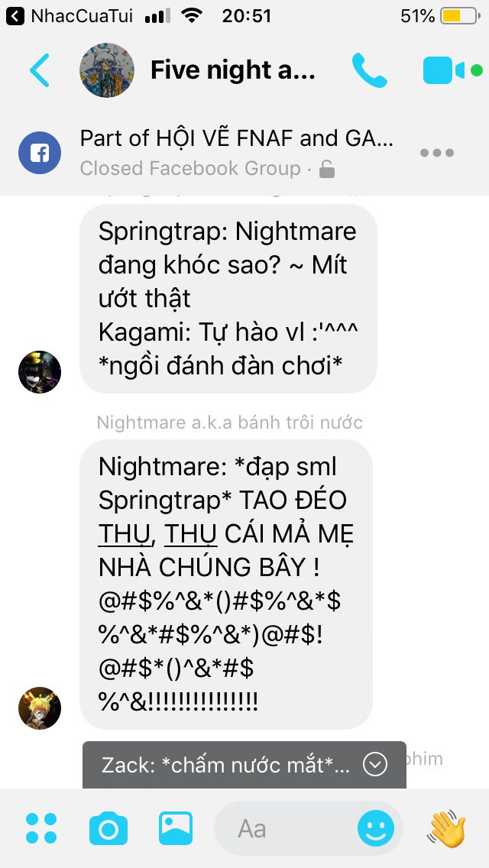Viewport: 489px width, 868px height.
Task: Select the Nightmare: *đạp sml message bubble
Action: coord(226,585)
